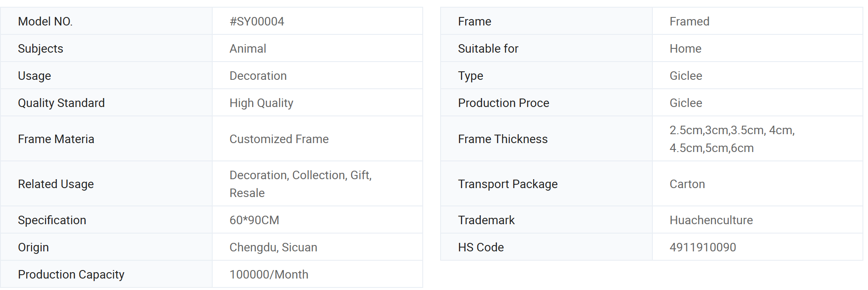The width and height of the screenshot is (868, 290).
Task: Click the 4911910090 HS Code value
Action: (703, 247)
